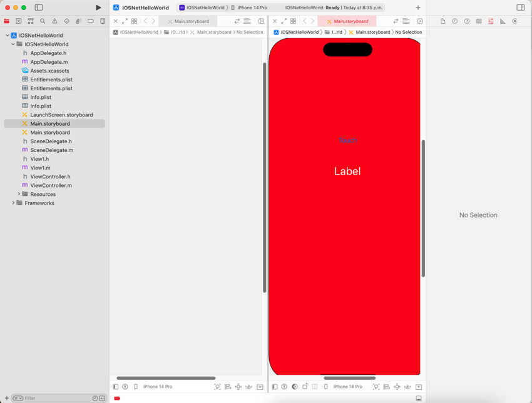The height and width of the screenshot is (403, 532).
Task: Open the Connections inspector
Action: point(515,21)
